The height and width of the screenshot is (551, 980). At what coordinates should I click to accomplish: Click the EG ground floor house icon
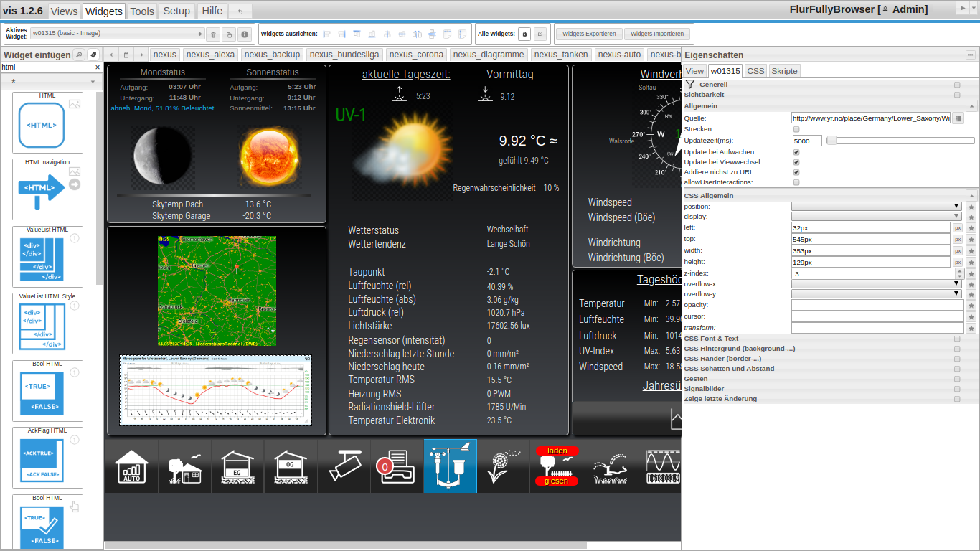click(237, 466)
